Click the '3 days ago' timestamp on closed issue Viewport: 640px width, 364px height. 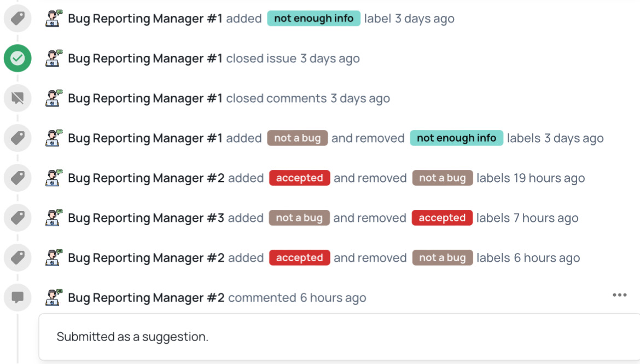click(330, 58)
